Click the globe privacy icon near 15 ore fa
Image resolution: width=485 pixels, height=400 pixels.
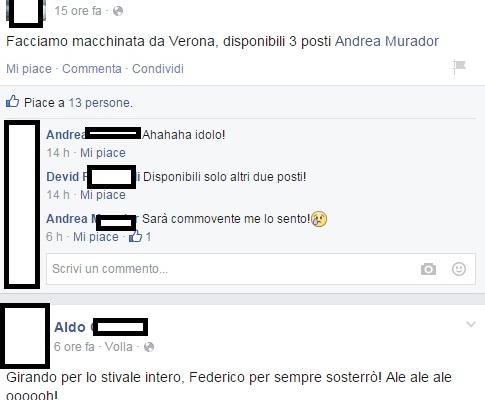point(118,11)
